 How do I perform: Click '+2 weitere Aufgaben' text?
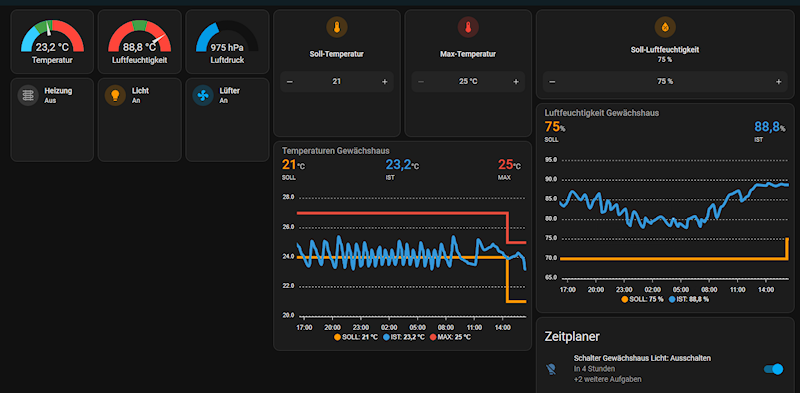[x=608, y=379]
